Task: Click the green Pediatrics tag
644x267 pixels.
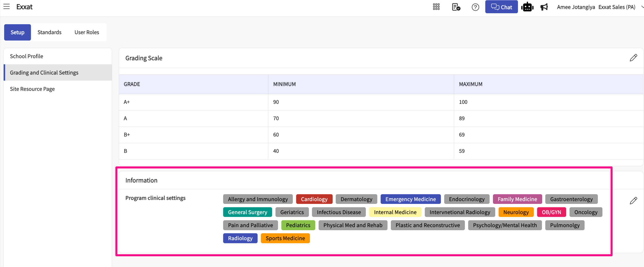Action: point(298,225)
